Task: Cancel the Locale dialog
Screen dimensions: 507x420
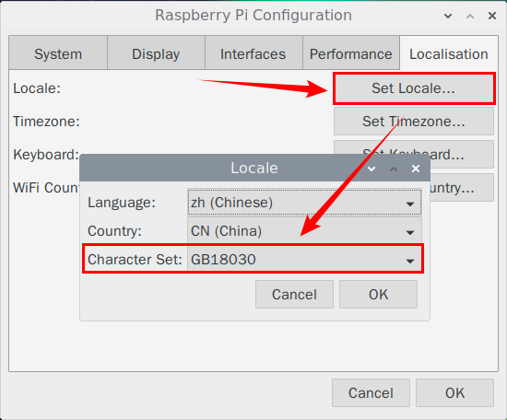Action: click(x=294, y=295)
